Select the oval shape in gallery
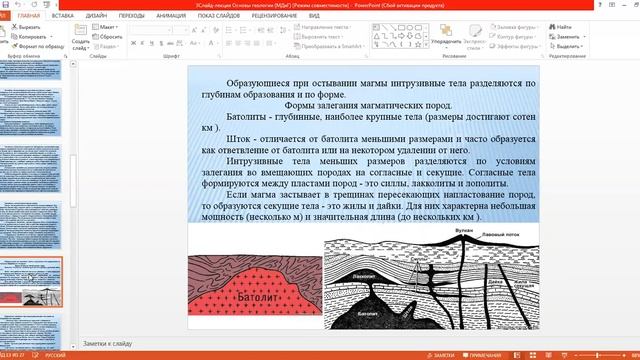This screenshot has height=360, width=640. pyautogui.click(x=410, y=27)
